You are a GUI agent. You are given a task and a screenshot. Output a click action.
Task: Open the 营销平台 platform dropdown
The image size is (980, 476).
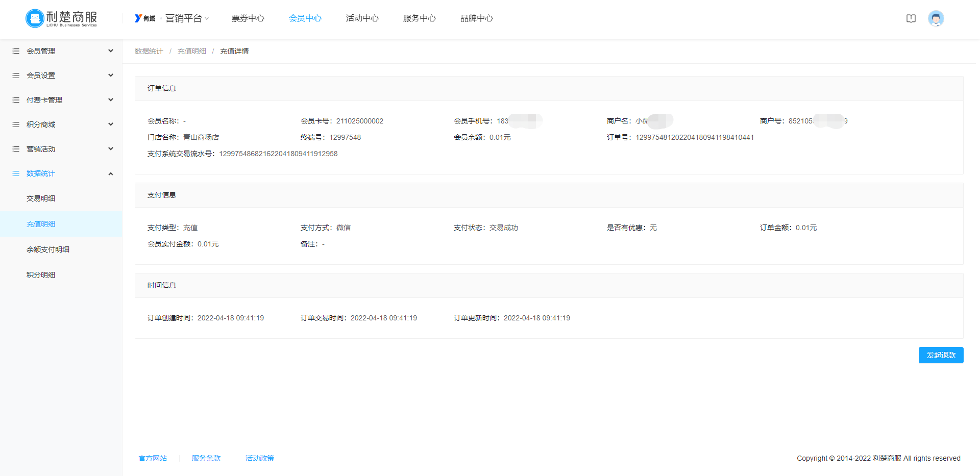click(187, 18)
